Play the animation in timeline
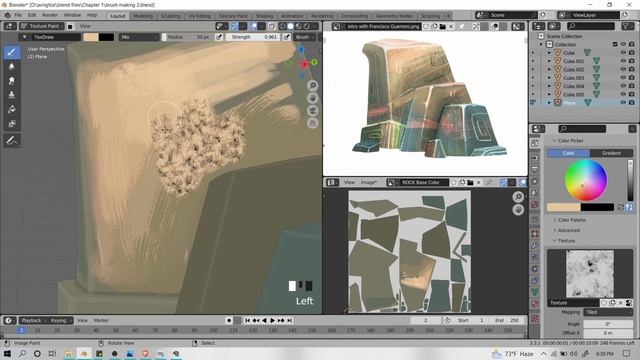 pos(273,320)
